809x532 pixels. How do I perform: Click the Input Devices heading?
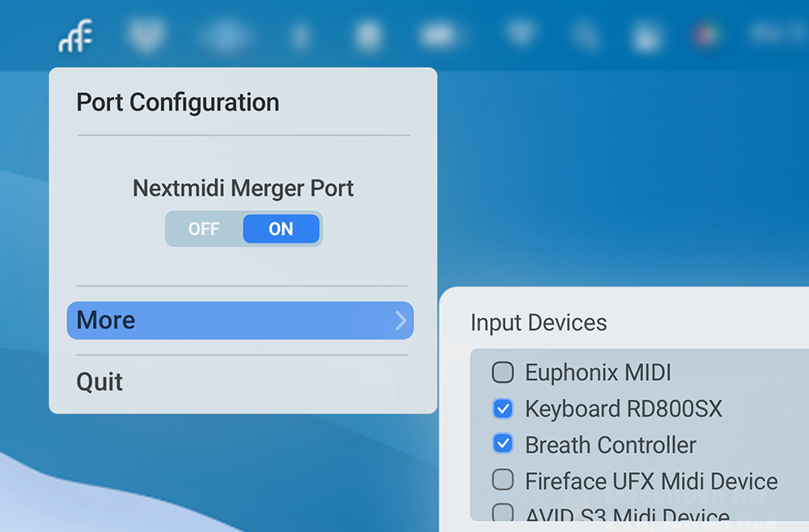coord(539,323)
